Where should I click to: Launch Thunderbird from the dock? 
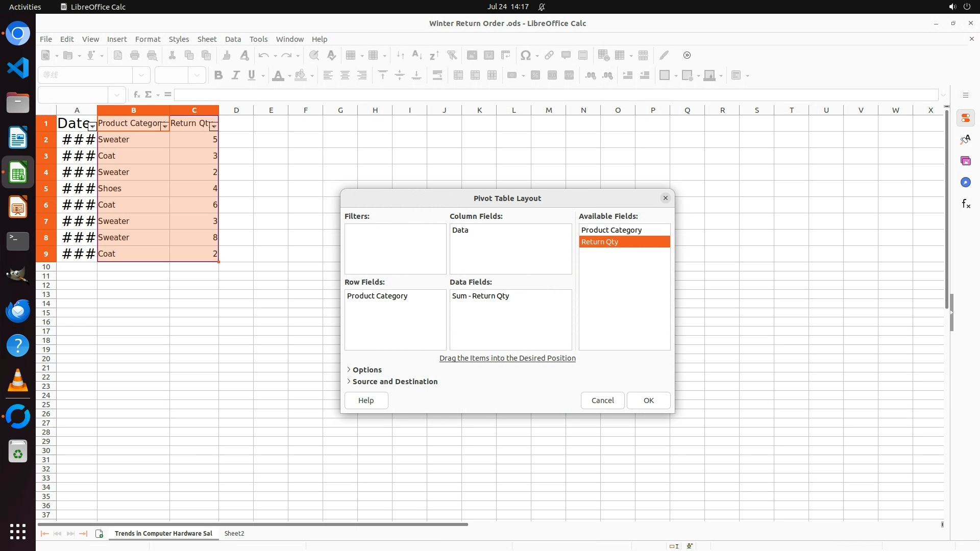pyautogui.click(x=18, y=311)
